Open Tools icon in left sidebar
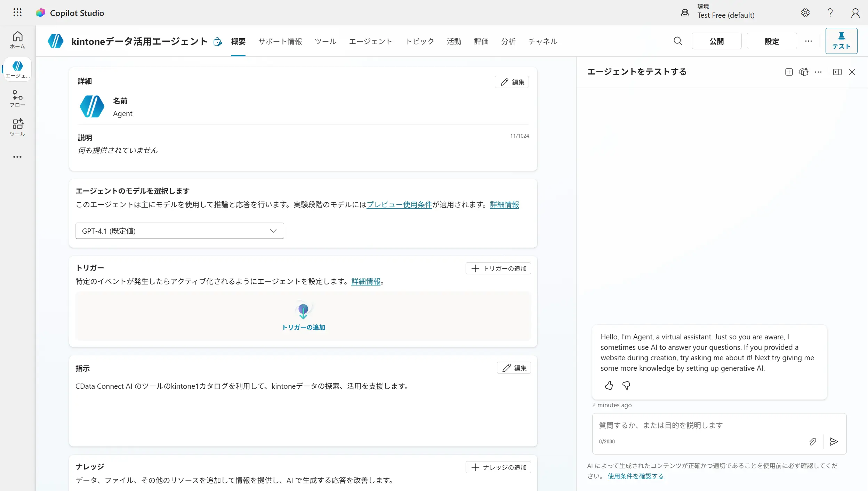Image resolution: width=868 pixels, height=491 pixels. pyautogui.click(x=17, y=127)
